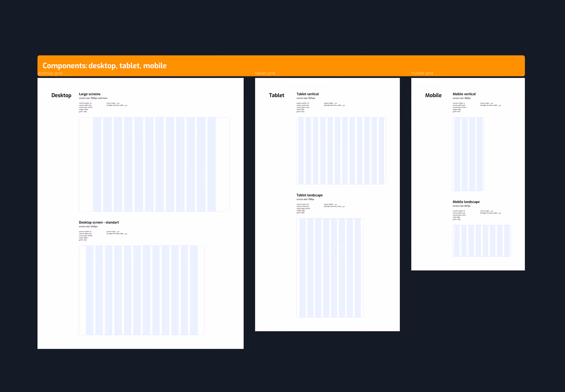Select the 'Desktop screen - standart' subheading
This screenshot has width=565, height=392.
pyautogui.click(x=99, y=222)
